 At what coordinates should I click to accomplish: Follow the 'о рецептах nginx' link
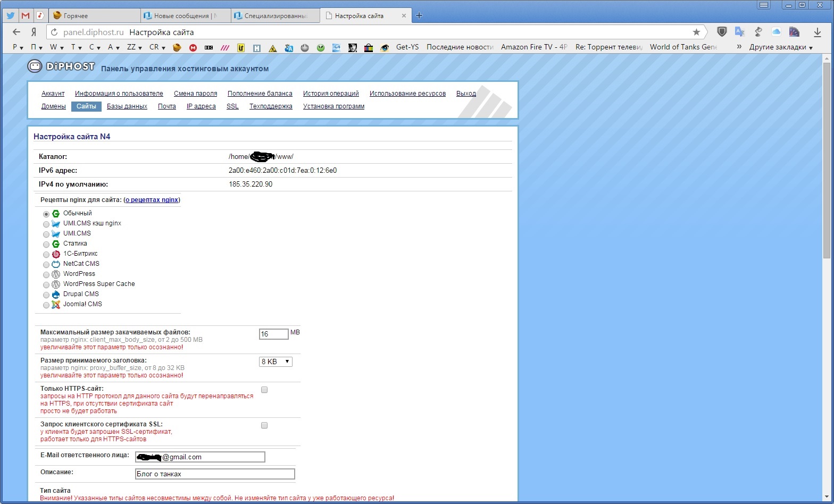point(152,200)
